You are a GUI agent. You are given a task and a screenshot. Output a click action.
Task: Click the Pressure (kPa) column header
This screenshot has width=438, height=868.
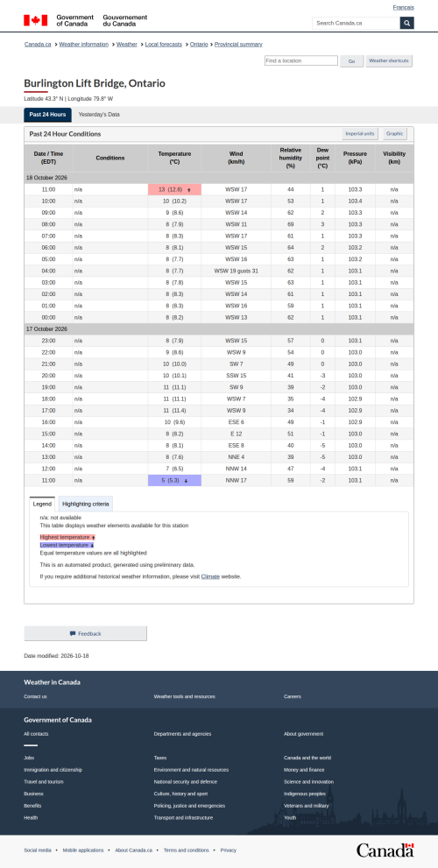[x=355, y=158]
